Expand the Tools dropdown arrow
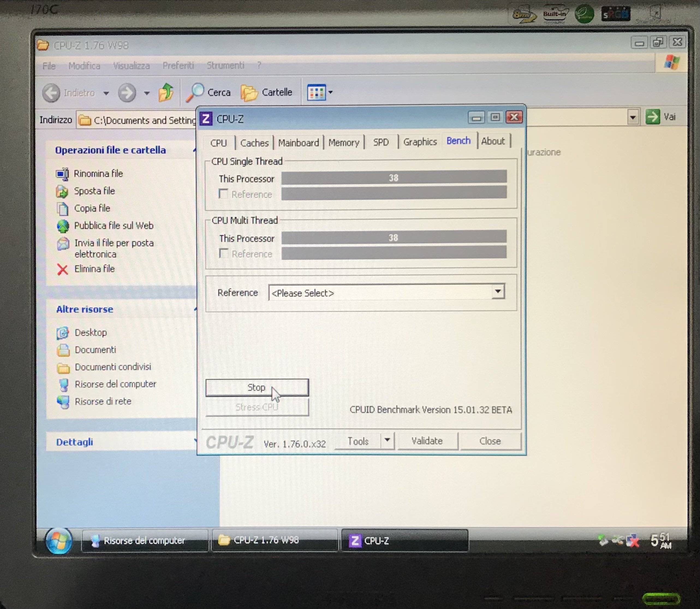The height and width of the screenshot is (609, 700). click(x=387, y=441)
